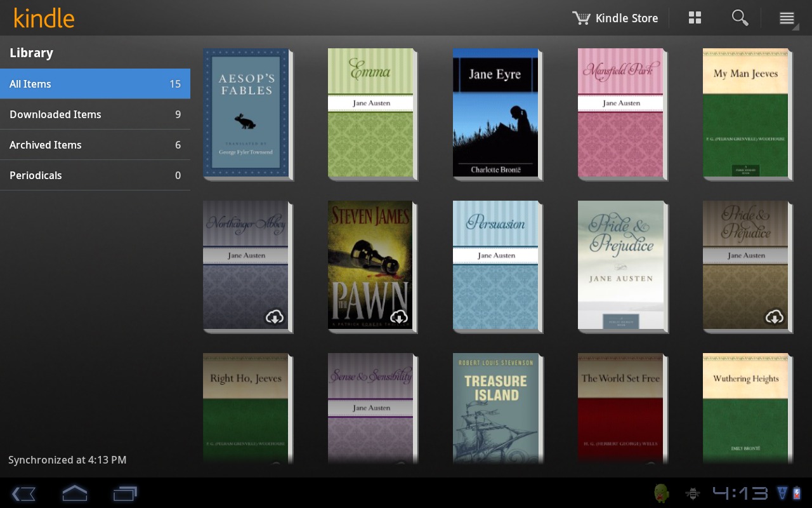Tap the green Android notification icon
812x508 pixels.
click(x=661, y=493)
